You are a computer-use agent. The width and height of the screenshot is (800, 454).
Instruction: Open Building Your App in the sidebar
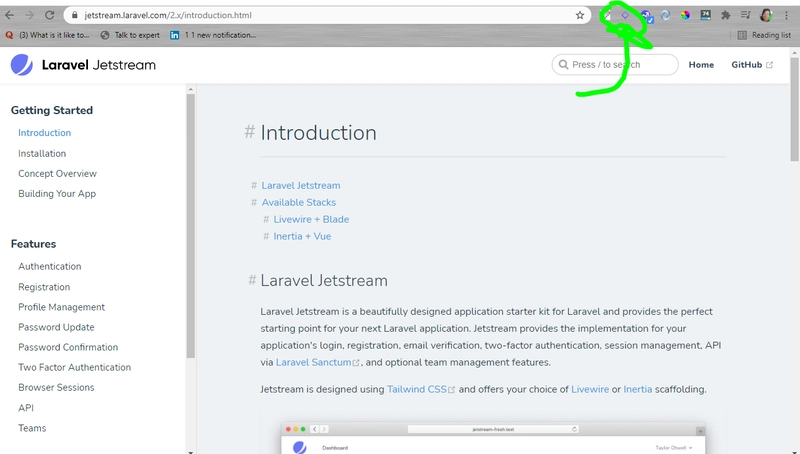click(x=57, y=194)
